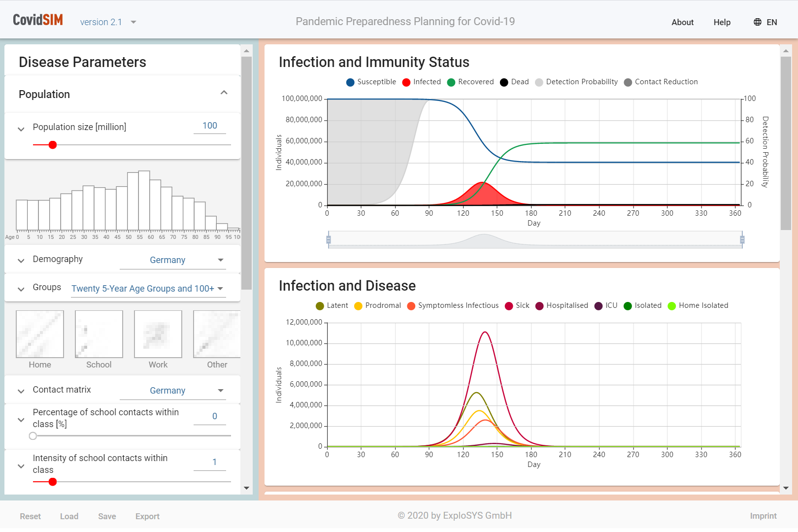Click the Imprint link
798x532 pixels.
click(x=763, y=516)
